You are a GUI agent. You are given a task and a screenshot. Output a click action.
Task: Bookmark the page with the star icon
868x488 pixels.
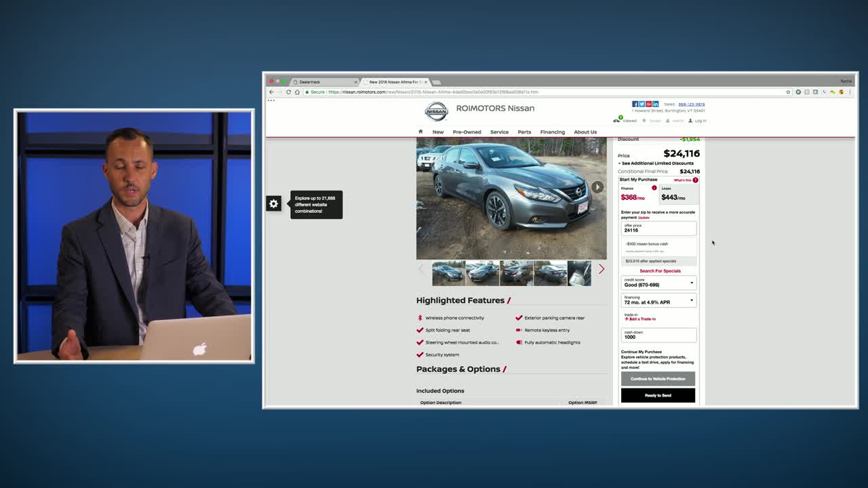(x=788, y=92)
